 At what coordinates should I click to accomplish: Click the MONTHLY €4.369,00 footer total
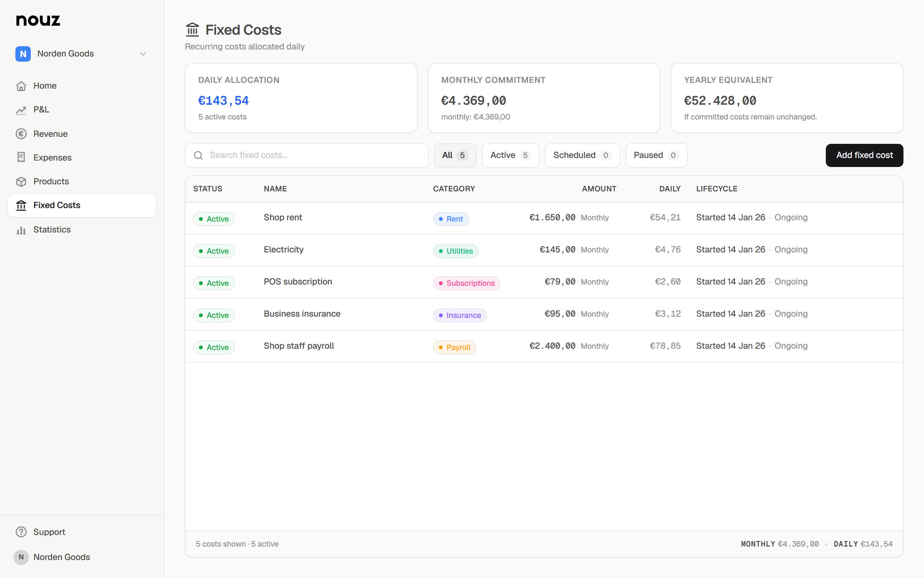click(x=780, y=544)
